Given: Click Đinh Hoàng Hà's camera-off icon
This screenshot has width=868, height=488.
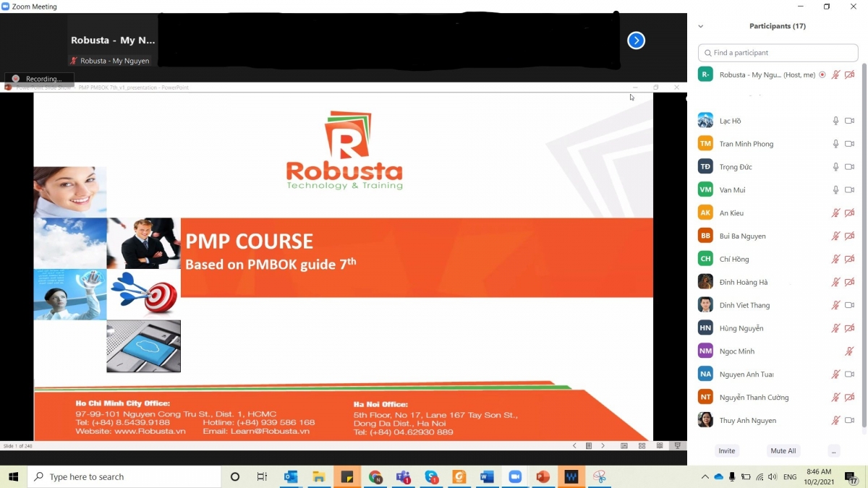Looking at the screenshot, I should tap(850, 282).
